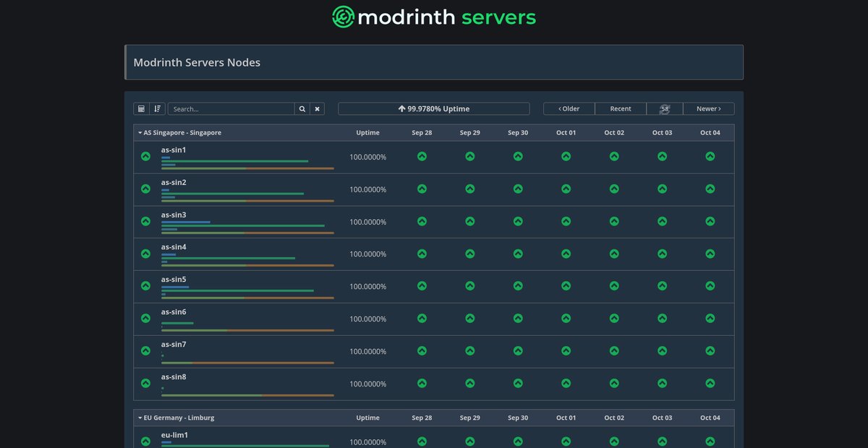Click the calculator view icon in toolbar
This screenshot has width=868, height=448.
[141, 108]
